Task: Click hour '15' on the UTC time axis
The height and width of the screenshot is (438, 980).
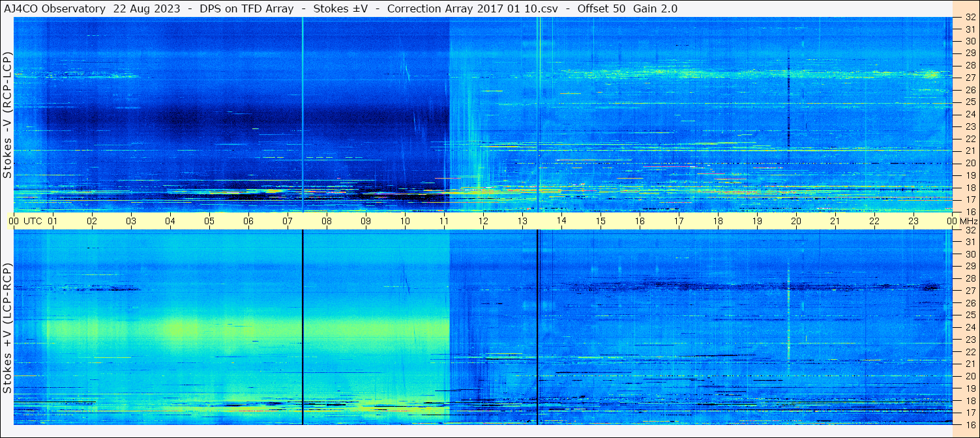Action: coord(601,221)
